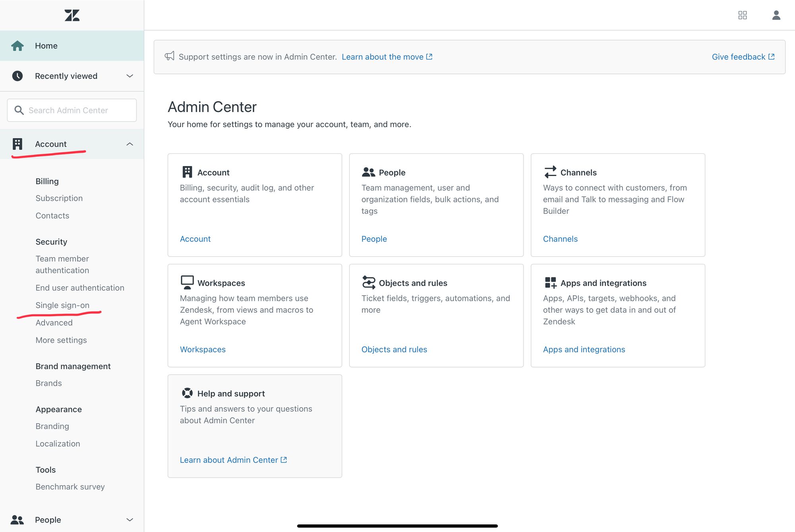Open Benchmark survey under Tools

tap(70, 487)
